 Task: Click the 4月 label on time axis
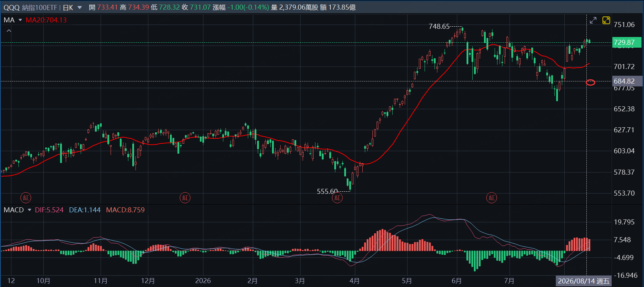(x=355, y=281)
